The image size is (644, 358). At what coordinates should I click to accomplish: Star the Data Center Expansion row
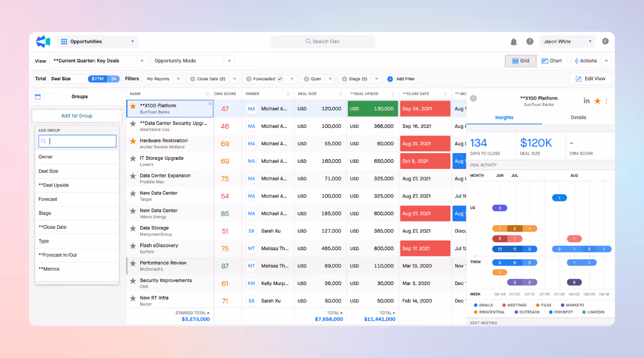point(133,176)
